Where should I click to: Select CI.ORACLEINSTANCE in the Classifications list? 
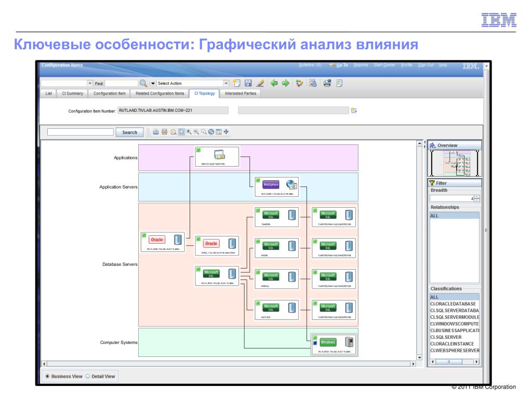[454, 344]
